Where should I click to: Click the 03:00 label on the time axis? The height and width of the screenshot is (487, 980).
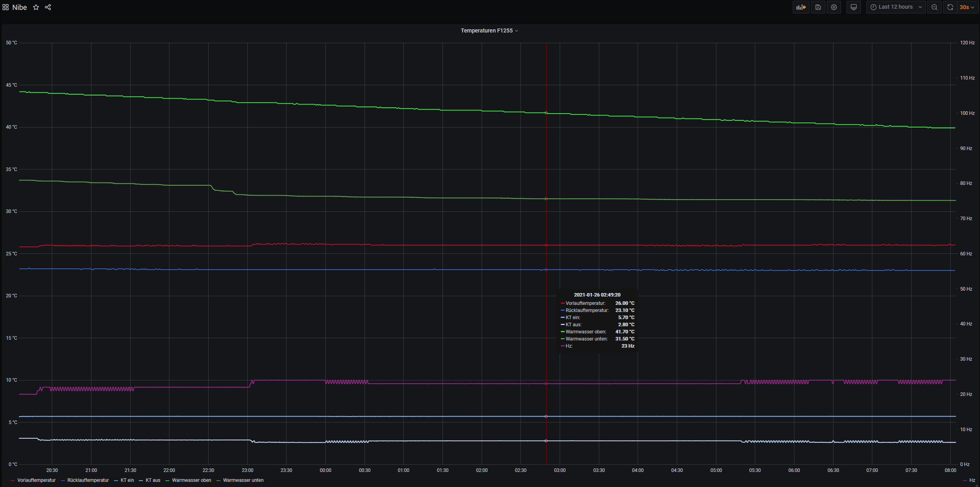pos(560,470)
